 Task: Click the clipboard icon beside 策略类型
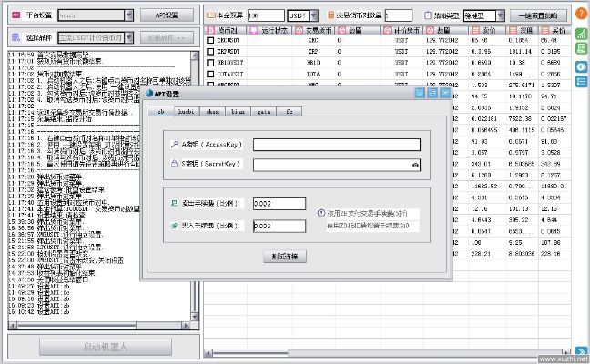tap(427, 15)
